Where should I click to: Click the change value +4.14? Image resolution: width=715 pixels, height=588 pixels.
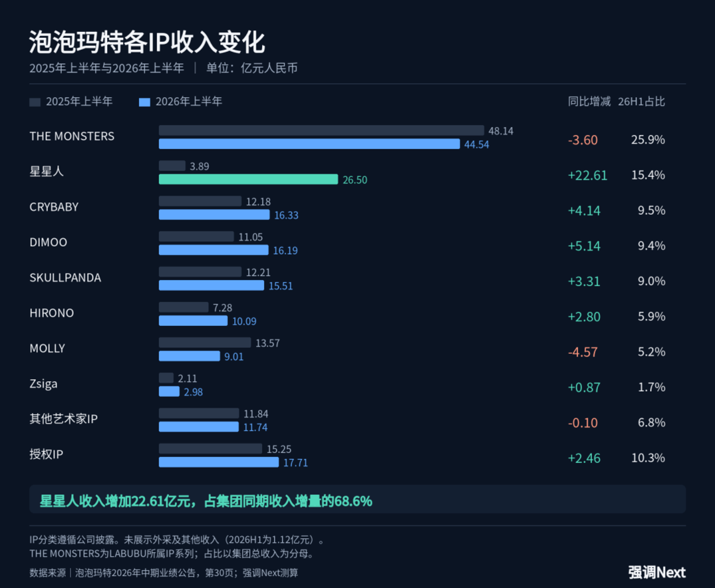click(584, 211)
